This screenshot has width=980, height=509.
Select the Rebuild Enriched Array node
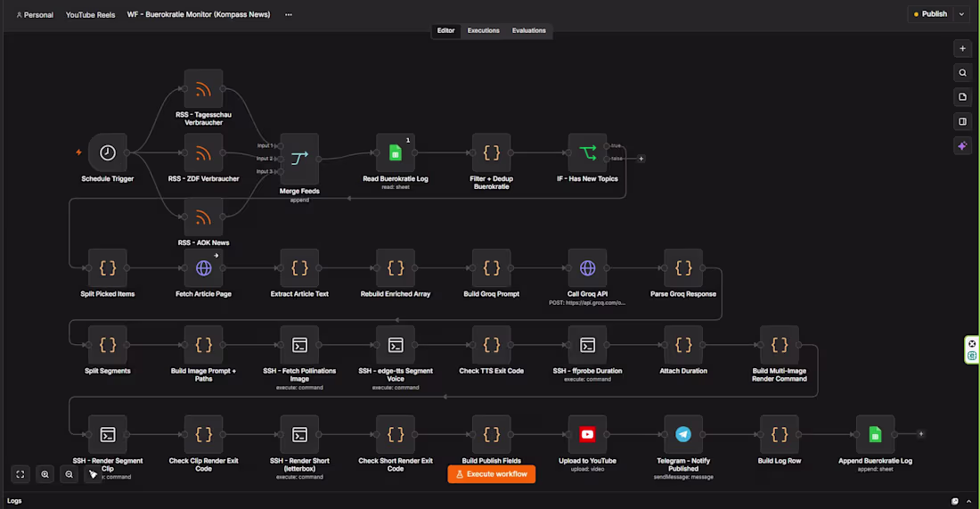(396, 268)
